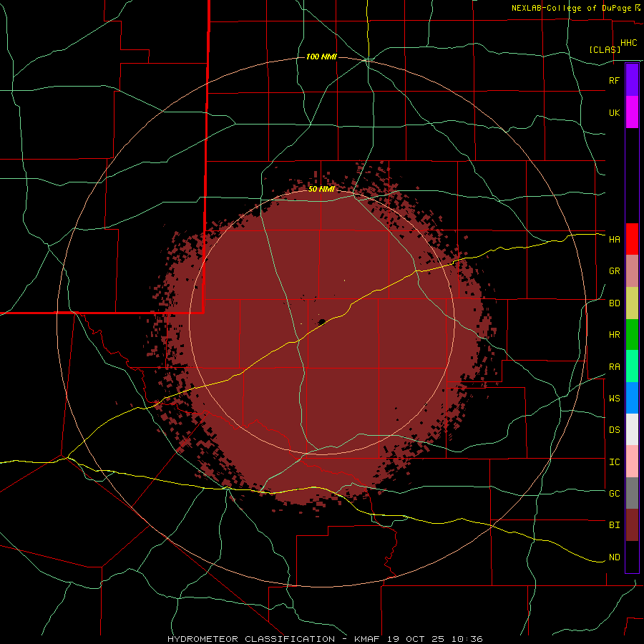Screen dimensions: 644x644
Task: Click the HHC product label
Action: pyautogui.click(x=628, y=43)
